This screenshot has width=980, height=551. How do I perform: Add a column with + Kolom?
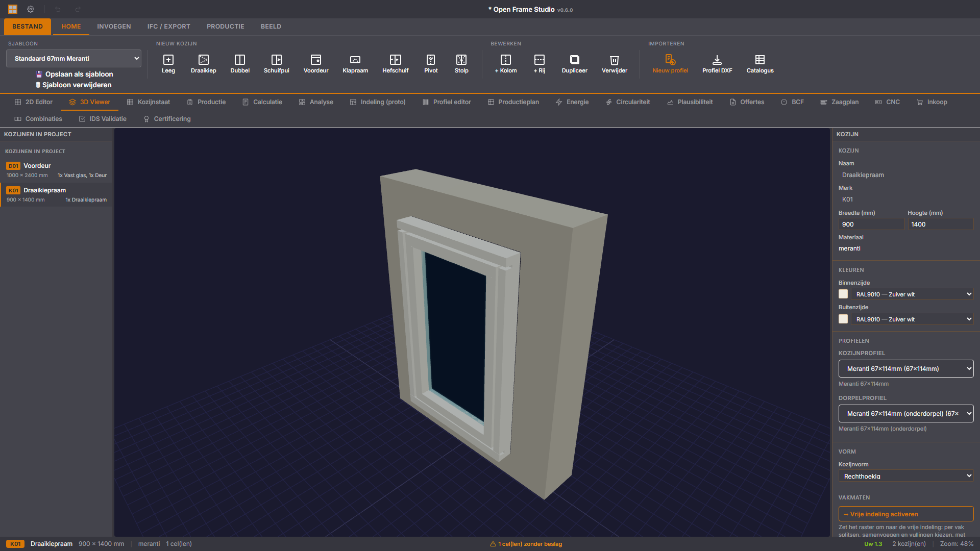[x=505, y=64]
